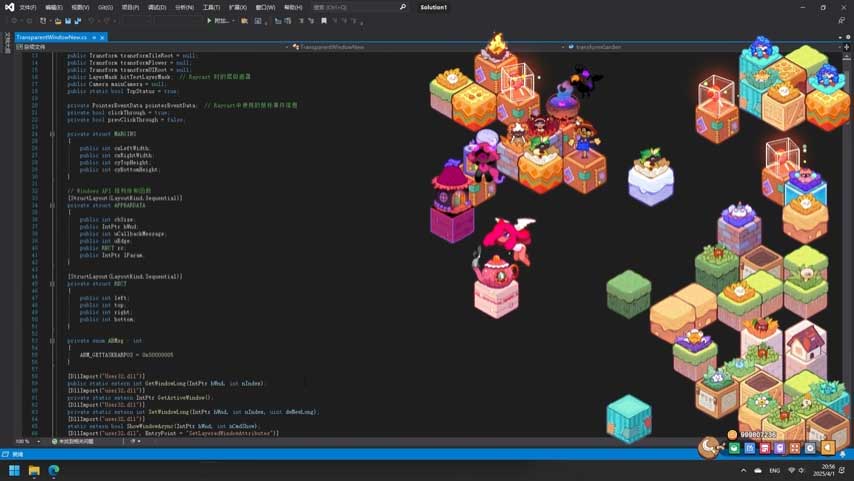Click the new item toolbar icon
The width and height of the screenshot is (854, 481).
click(x=44, y=21)
